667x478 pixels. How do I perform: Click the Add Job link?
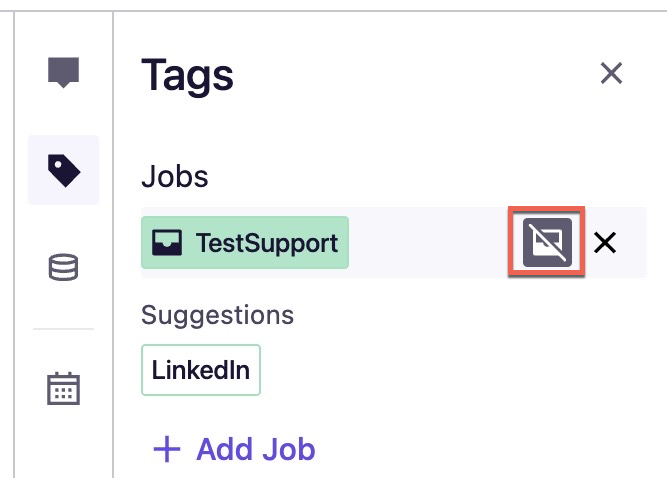[x=234, y=449]
